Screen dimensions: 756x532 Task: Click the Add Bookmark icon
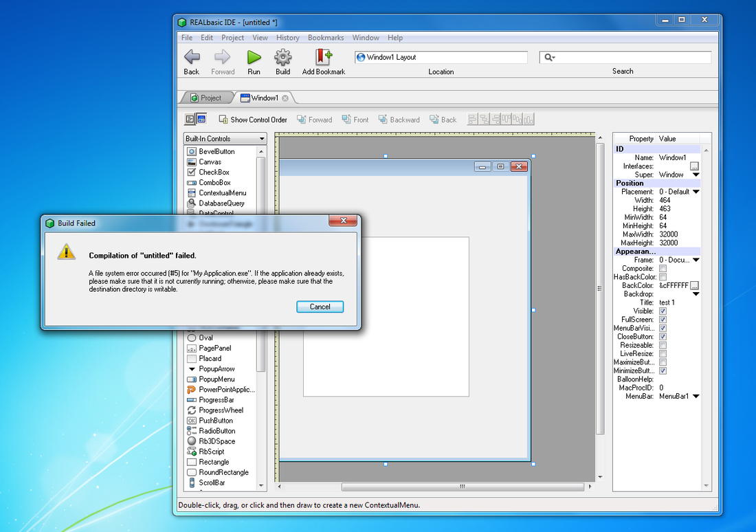tap(324, 57)
